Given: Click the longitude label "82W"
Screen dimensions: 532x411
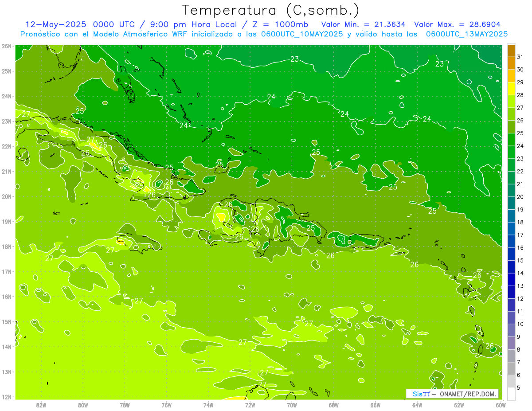Looking at the screenshot, I should pos(41,405).
